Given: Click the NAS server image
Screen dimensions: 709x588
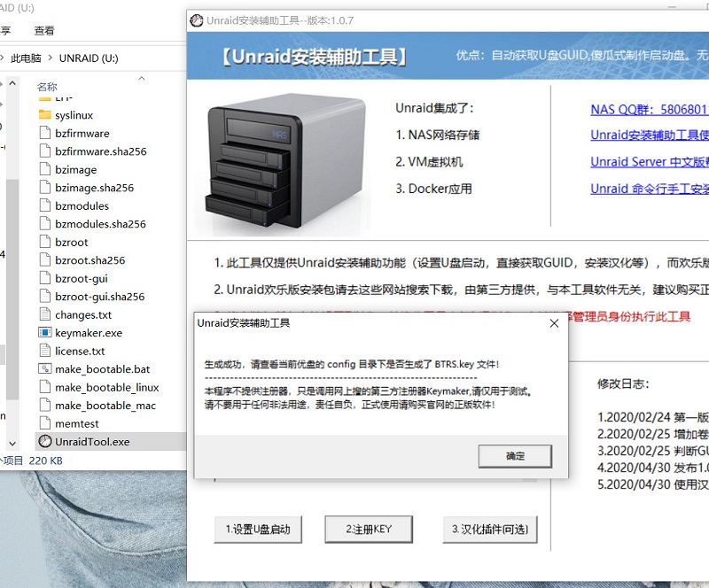Looking at the screenshot, I should tap(284, 163).
